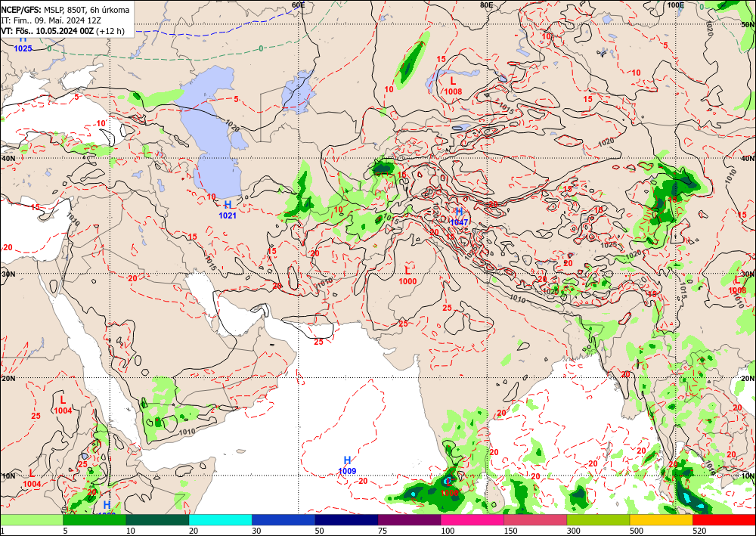Image resolution: width=756 pixels, height=536 pixels.
Task: Click the red 520+ legend swatch
Action: pyautogui.click(x=725, y=520)
